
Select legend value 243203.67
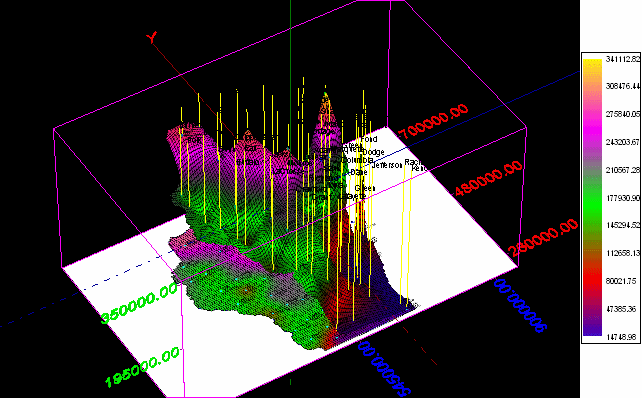point(623,142)
